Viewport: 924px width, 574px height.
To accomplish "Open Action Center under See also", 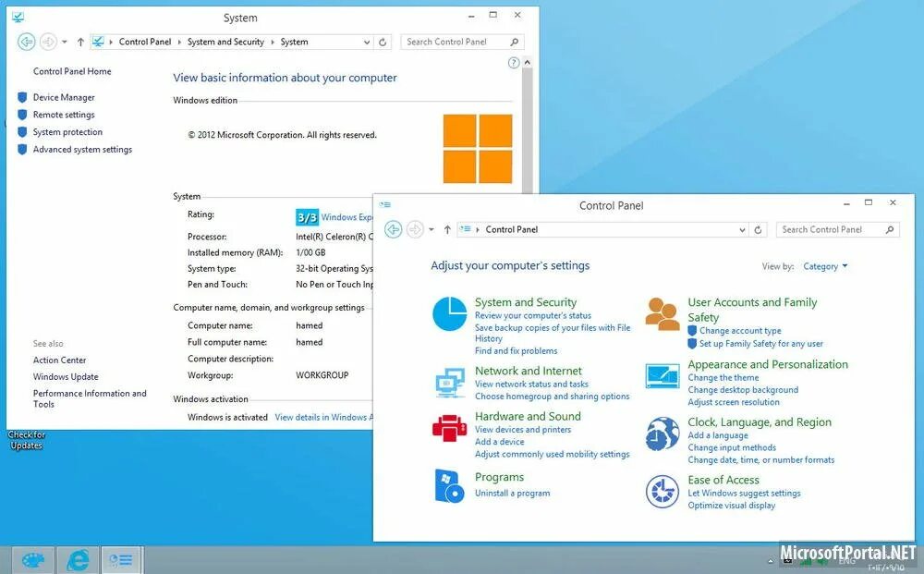I will [x=59, y=360].
